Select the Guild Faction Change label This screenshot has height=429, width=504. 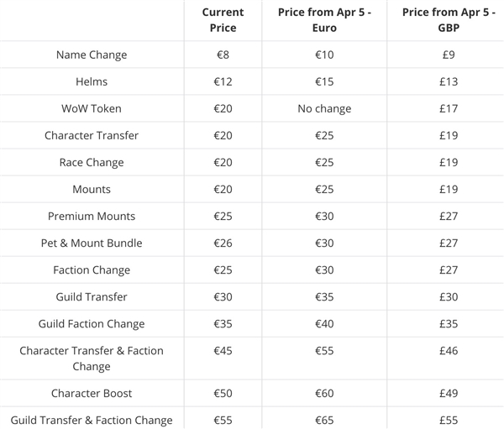pyautogui.click(x=92, y=323)
